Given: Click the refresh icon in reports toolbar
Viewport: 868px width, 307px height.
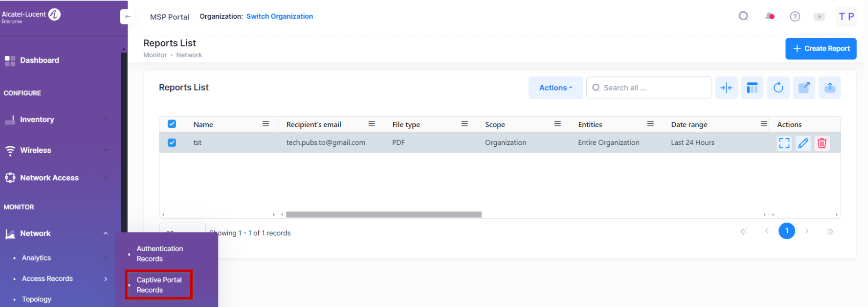Looking at the screenshot, I should tap(778, 88).
